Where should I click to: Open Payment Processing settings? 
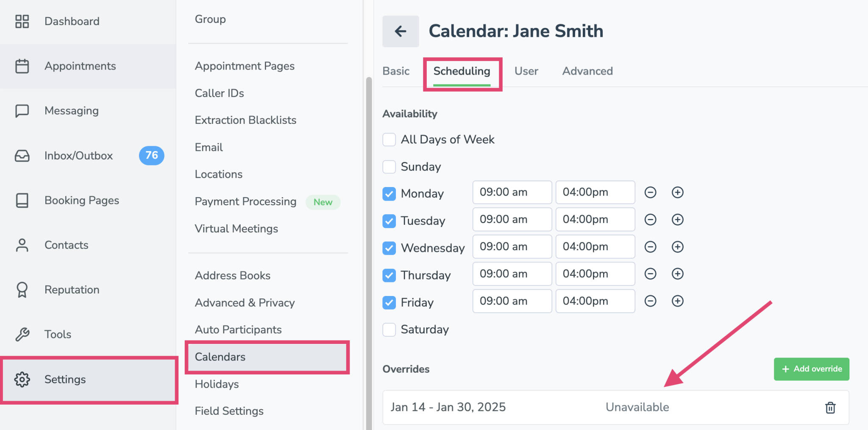245,201
